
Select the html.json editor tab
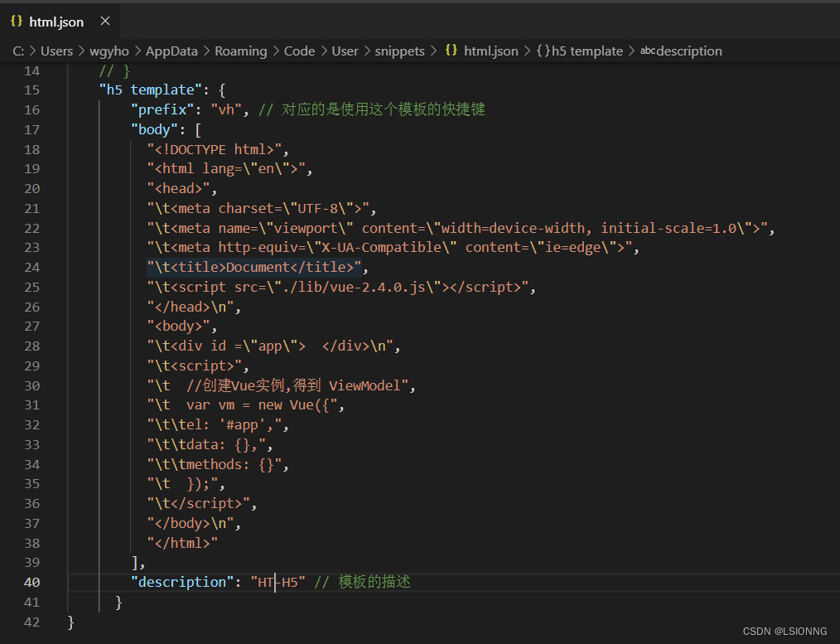pyautogui.click(x=60, y=22)
